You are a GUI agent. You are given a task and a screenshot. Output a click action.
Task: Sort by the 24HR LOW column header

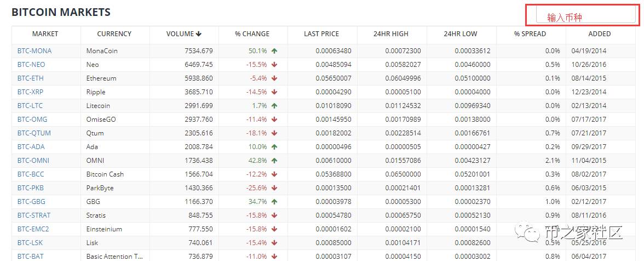[461, 33]
